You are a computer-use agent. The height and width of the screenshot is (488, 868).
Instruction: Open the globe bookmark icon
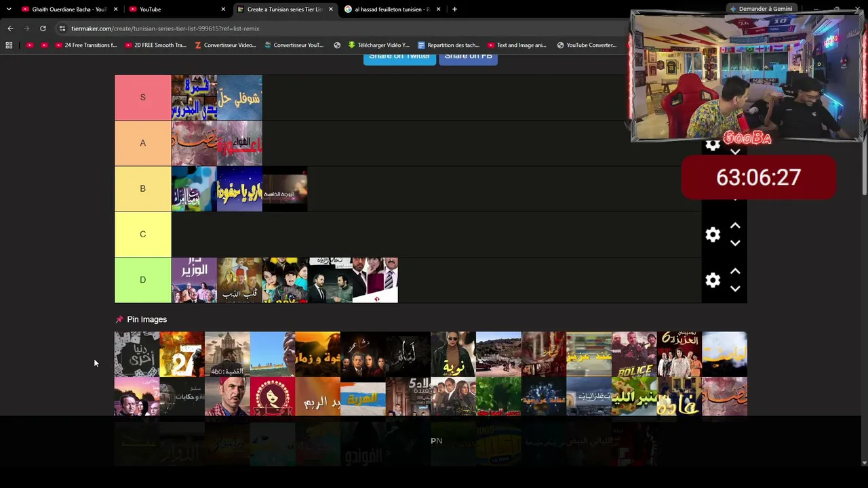coord(337,45)
